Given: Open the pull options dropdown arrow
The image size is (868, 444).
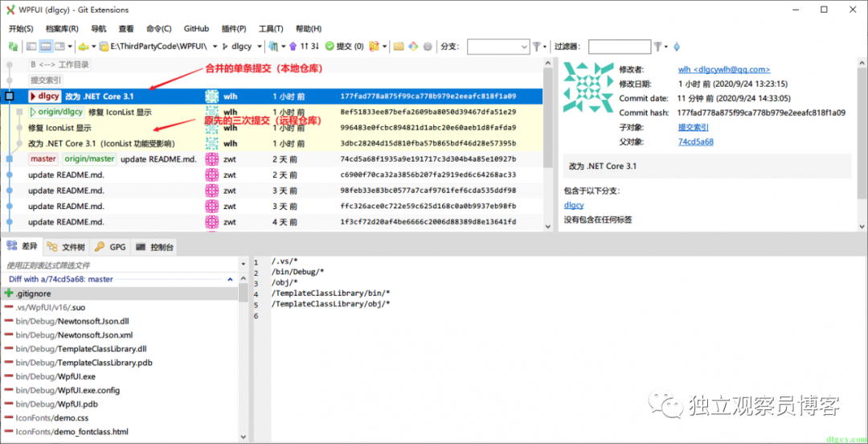Looking at the screenshot, I should 284,47.
